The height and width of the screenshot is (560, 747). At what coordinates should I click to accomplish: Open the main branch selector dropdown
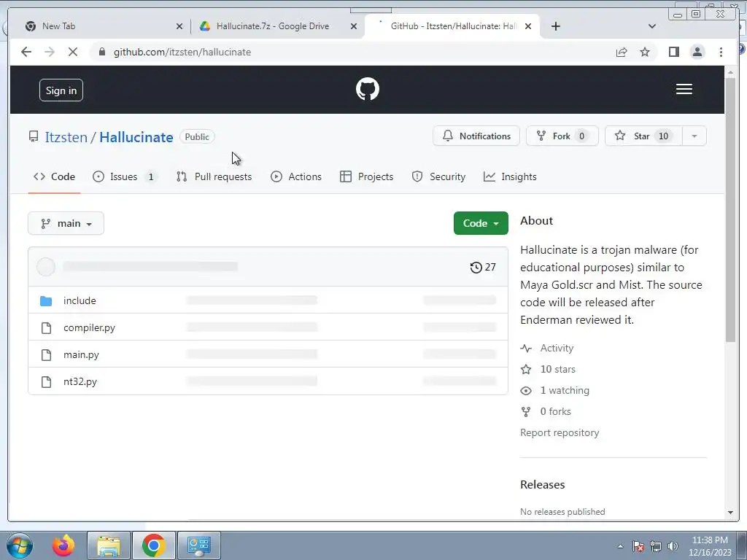66,223
